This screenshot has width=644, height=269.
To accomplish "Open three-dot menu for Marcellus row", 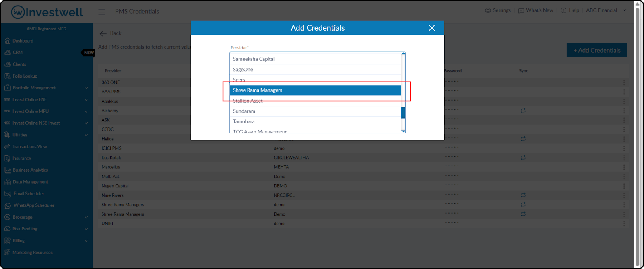I will (624, 167).
